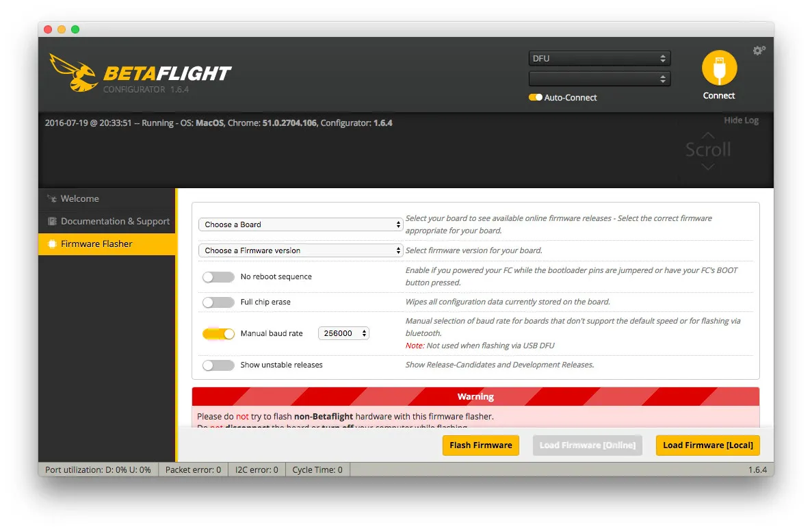The height and width of the screenshot is (531, 812).
Task: Click the Welcome tab icon
Action: click(x=52, y=199)
